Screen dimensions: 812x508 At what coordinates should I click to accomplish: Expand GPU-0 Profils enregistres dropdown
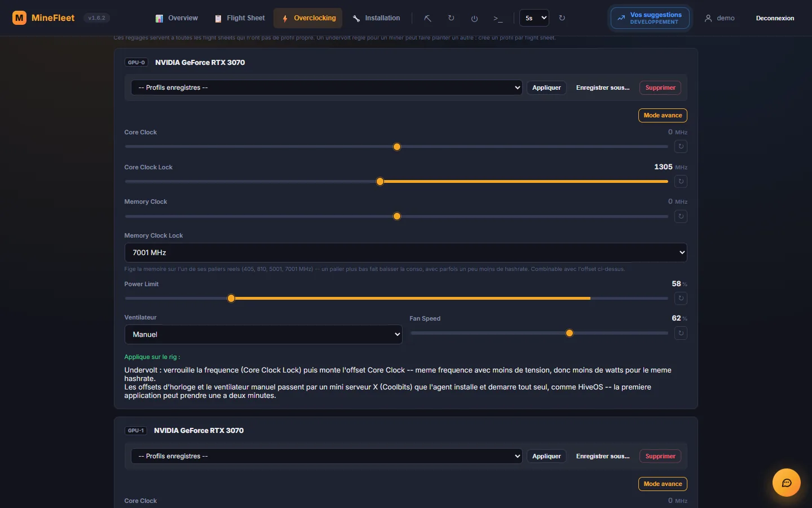click(326, 87)
